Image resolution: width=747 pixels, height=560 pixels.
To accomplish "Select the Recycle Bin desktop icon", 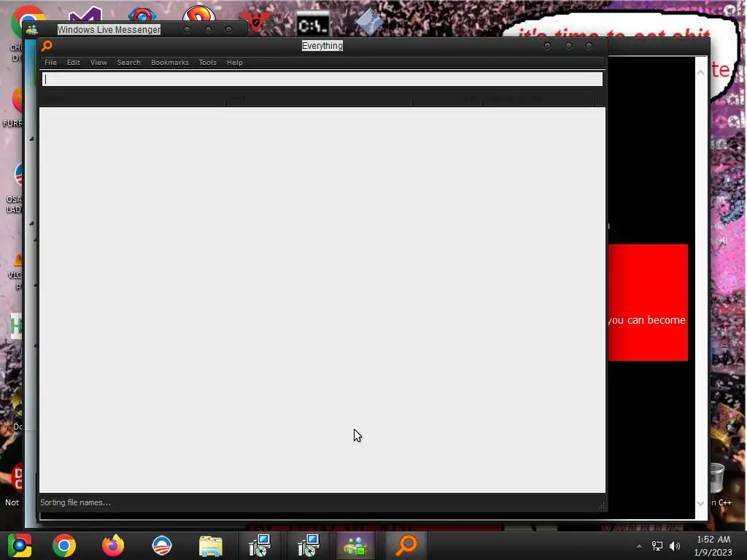I will (717, 478).
